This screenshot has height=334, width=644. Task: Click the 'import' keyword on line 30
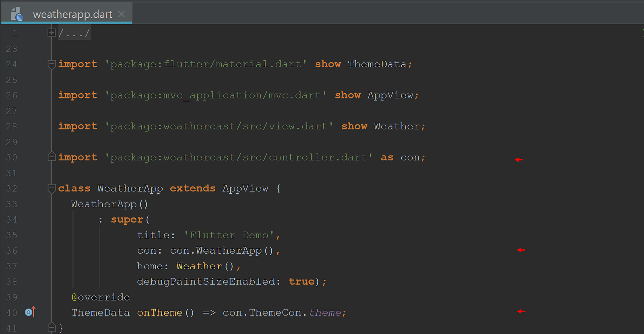pos(78,158)
